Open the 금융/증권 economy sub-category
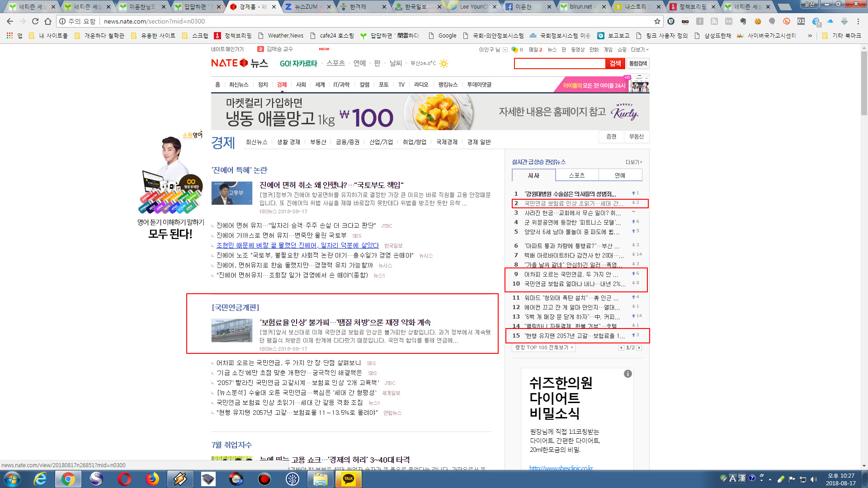The image size is (868, 488). 348,142
